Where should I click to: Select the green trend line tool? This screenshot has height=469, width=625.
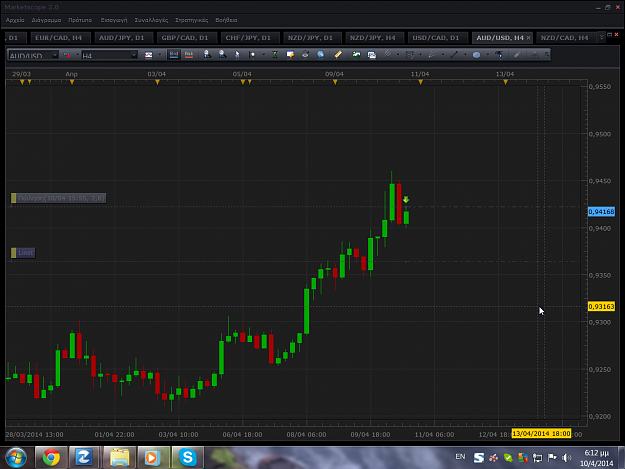(454, 55)
